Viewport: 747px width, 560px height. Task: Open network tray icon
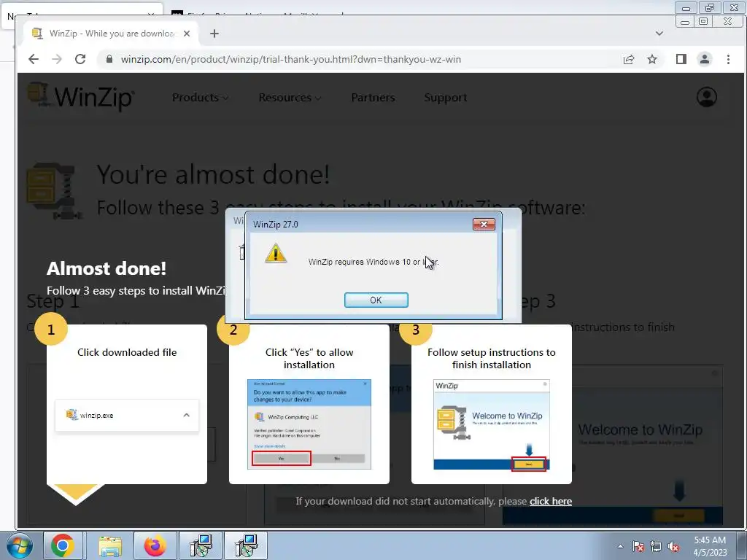click(x=656, y=547)
